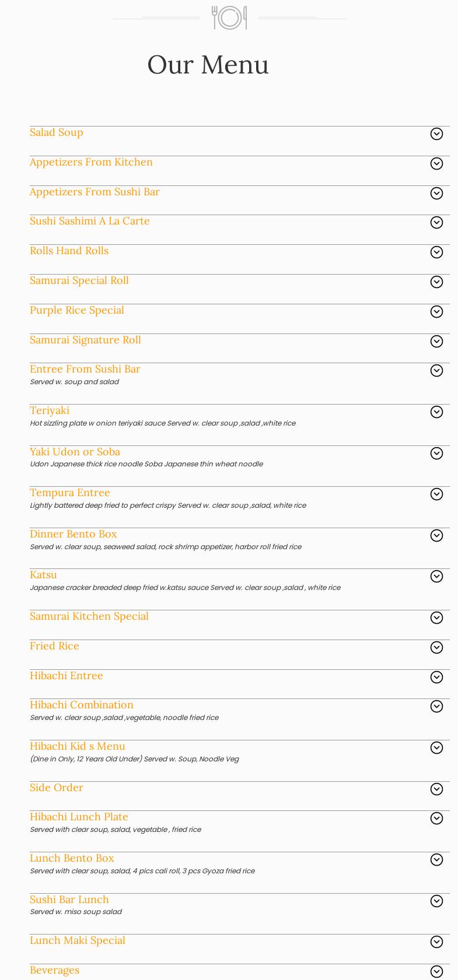Expand Samurai Signature Roll circle arrow
This screenshot has width=458, height=980.
(x=436, y=342)
